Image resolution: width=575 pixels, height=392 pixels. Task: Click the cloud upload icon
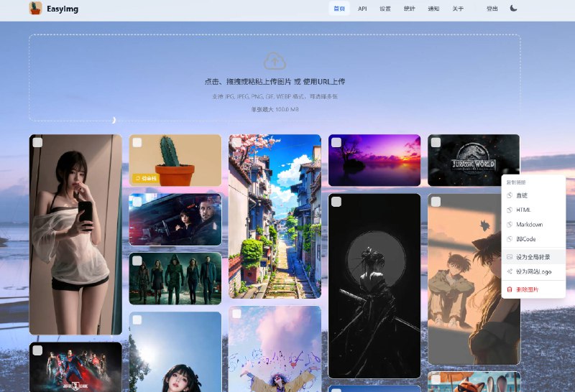click(x=275, y=60)
